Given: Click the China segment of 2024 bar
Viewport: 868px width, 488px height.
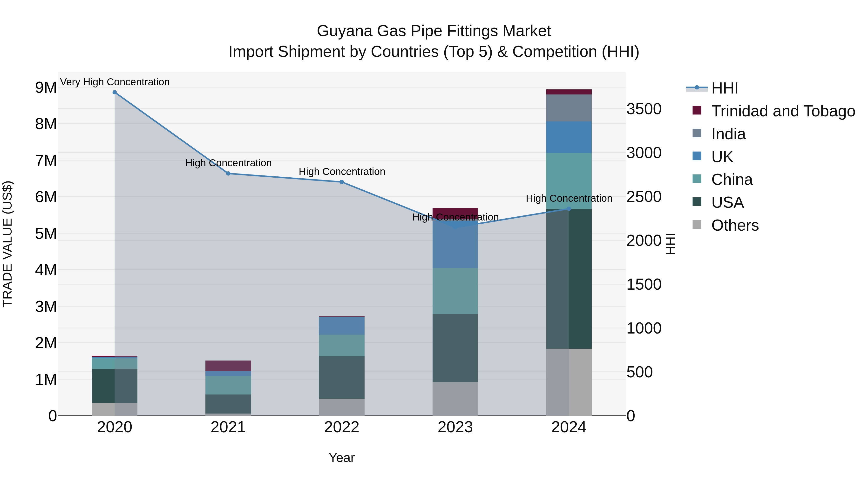Looking at the screenshot, I should 569,181.
